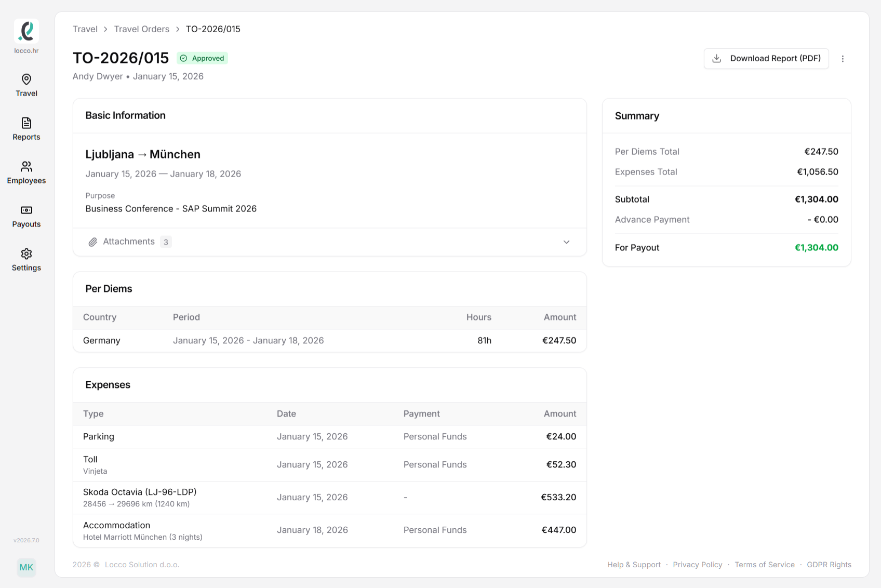Click the Expenses Total value €1,056.50

(x=818, y=172)
